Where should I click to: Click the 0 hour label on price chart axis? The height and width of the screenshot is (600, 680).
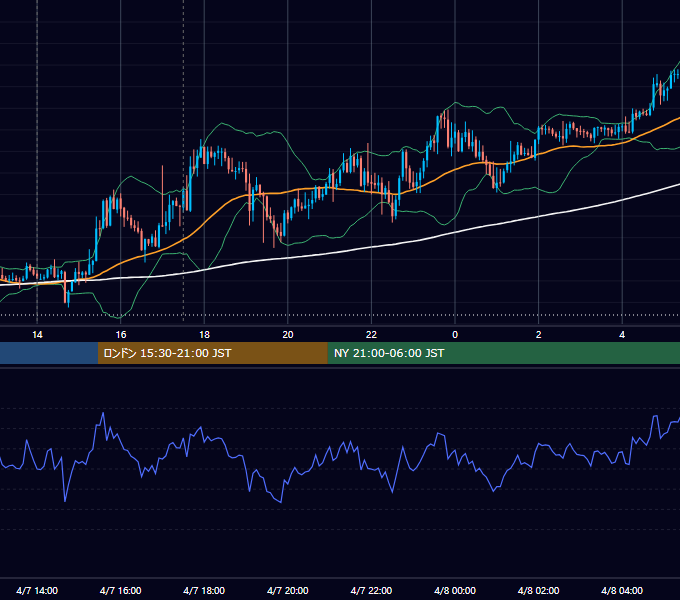coord(455,335)
